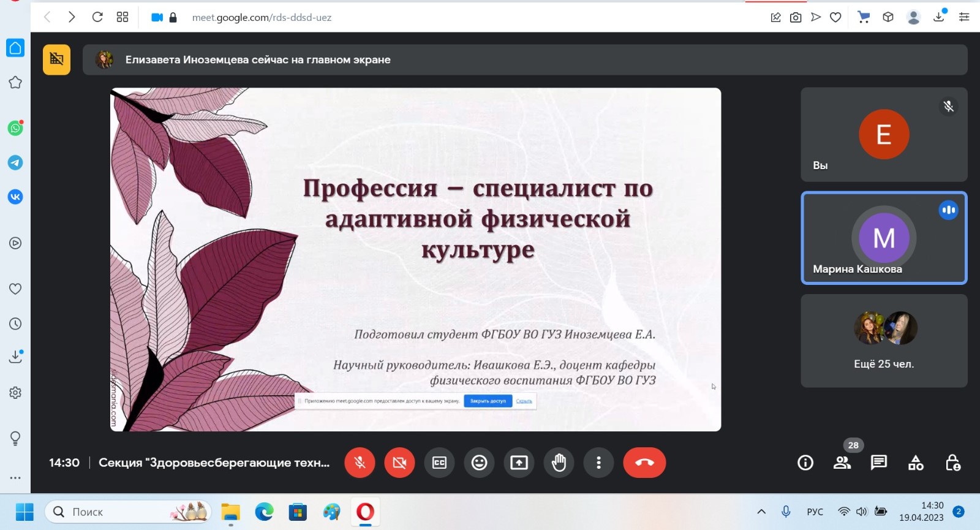Open Ещё 25 чел. participants tile
Image resolution: width=980 pixels, height=530 pixels.
(884, 341)
